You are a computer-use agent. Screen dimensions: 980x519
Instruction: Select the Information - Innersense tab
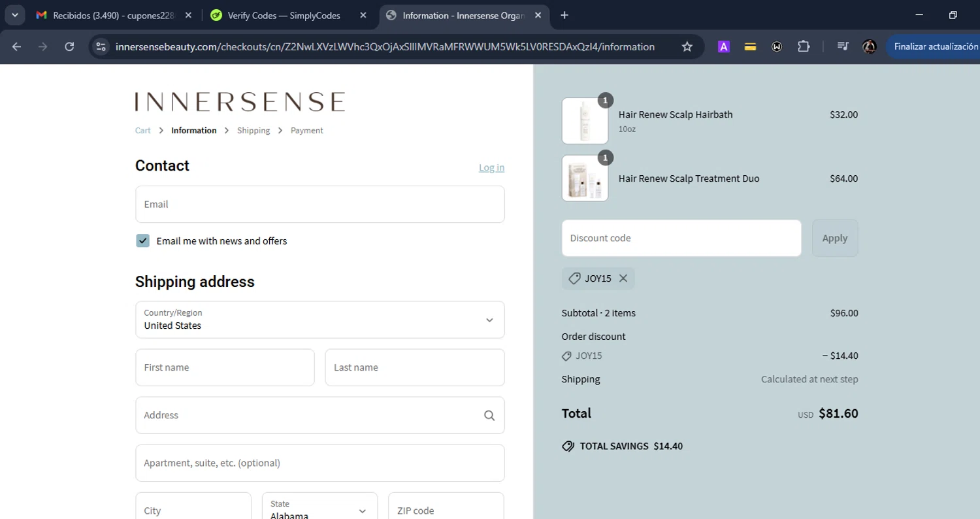click(x=464, y=15)
